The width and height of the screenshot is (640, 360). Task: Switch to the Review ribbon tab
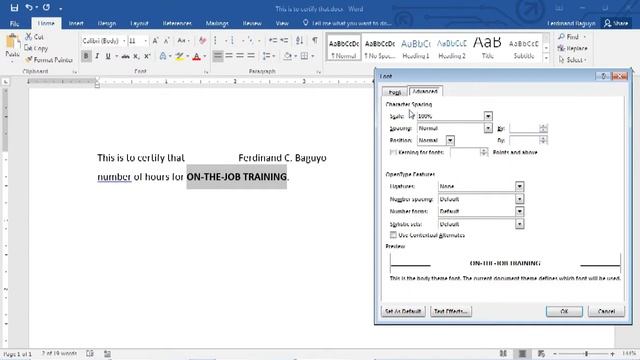(x=252, y=23)
